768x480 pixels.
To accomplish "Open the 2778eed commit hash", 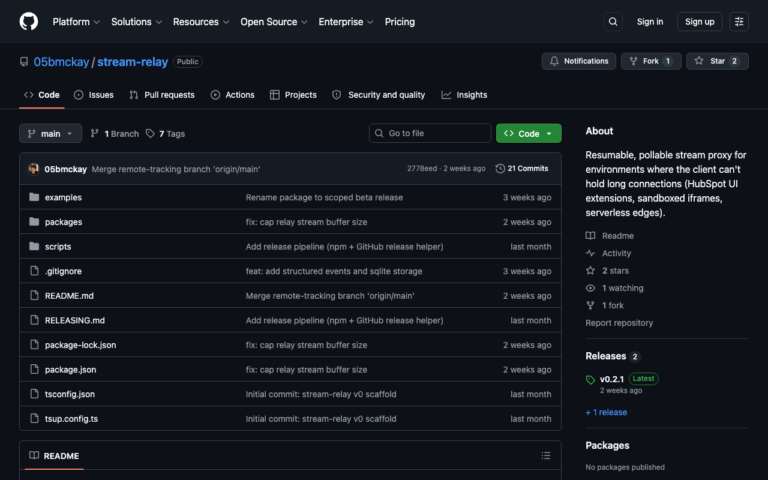I will [422, 168].
